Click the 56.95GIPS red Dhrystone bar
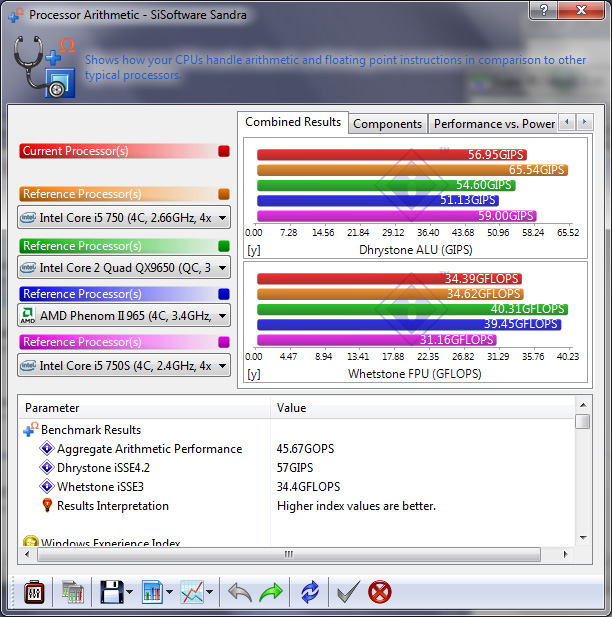Viewport: 613px width, 617px height. (392, 155)
